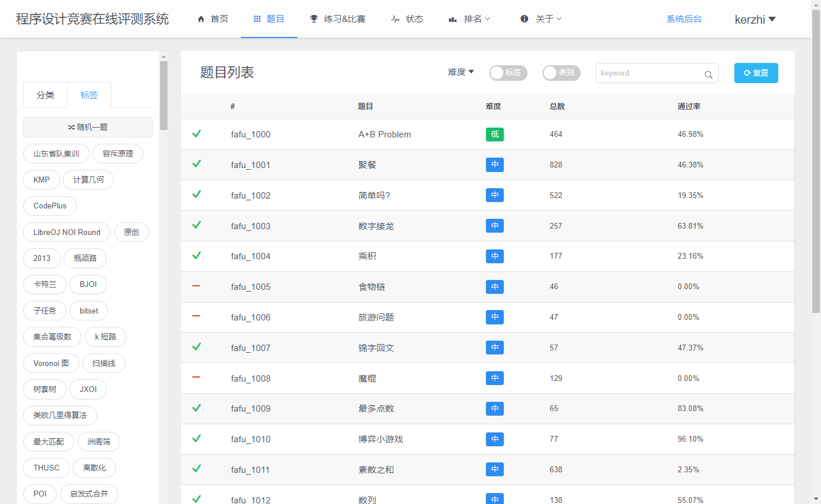Click the keyword search input field
Viewport: 821px width, 504px height.
[x=648, y=73]
